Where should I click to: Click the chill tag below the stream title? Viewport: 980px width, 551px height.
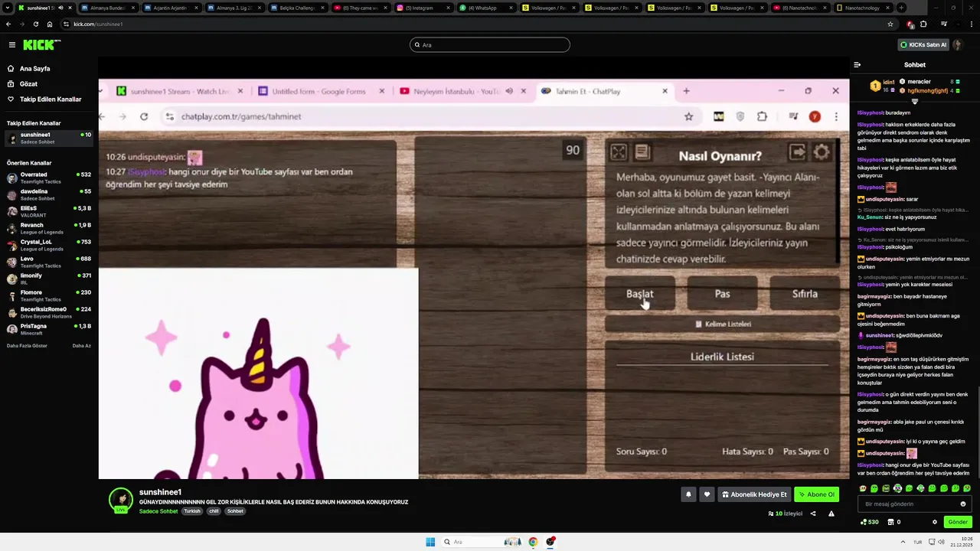214,511
